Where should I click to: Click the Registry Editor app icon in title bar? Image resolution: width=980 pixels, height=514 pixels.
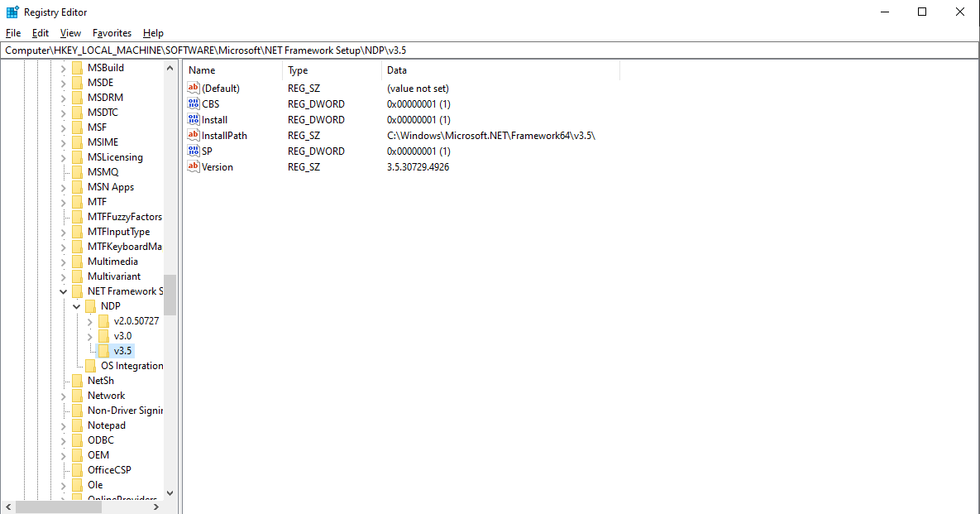(x=12, y=12)
